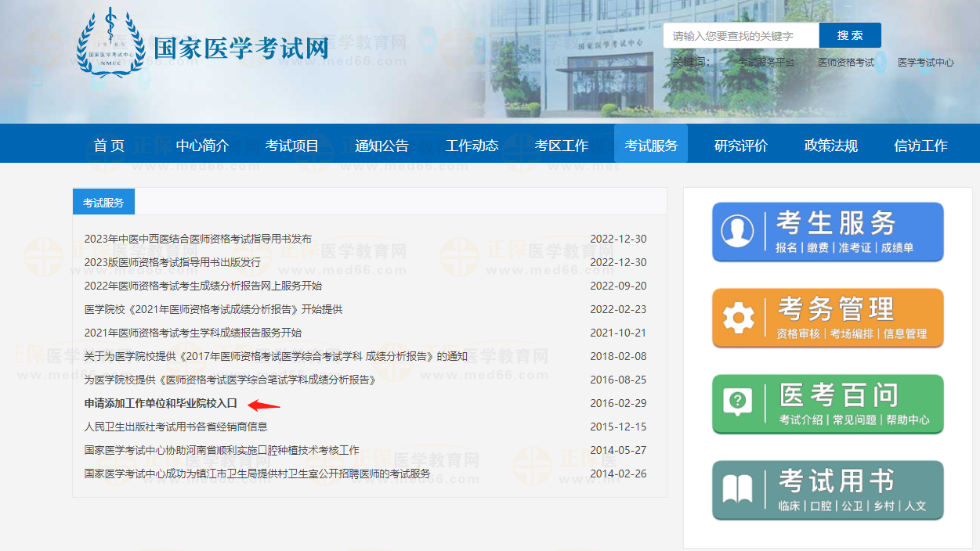The image size is (980, 551).
Task: Open 信访工作 navigation item
Action: (920, 146)
